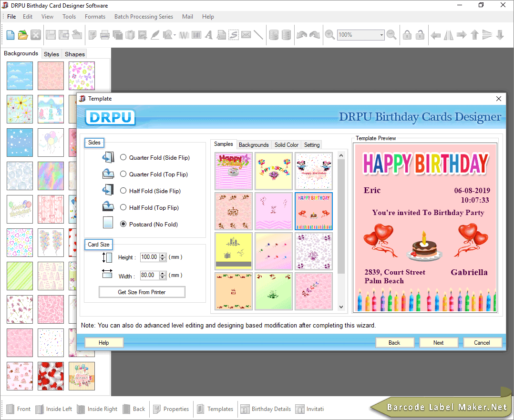Click samples list scroll down arrow
The width and height of the screenshot is (514, 420).
(341, 307)
